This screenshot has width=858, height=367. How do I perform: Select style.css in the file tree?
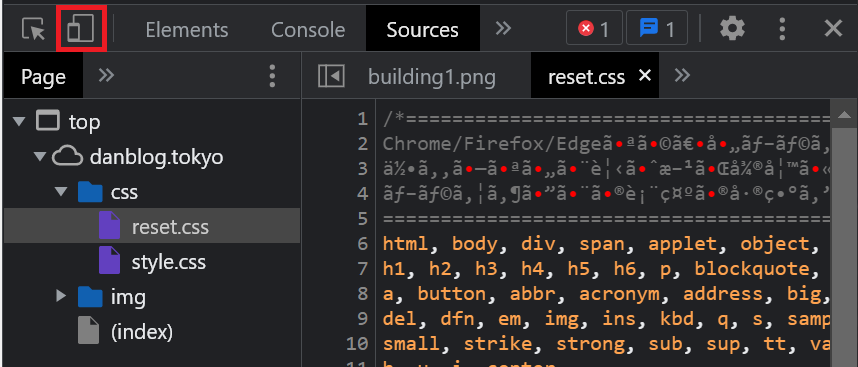169,262
